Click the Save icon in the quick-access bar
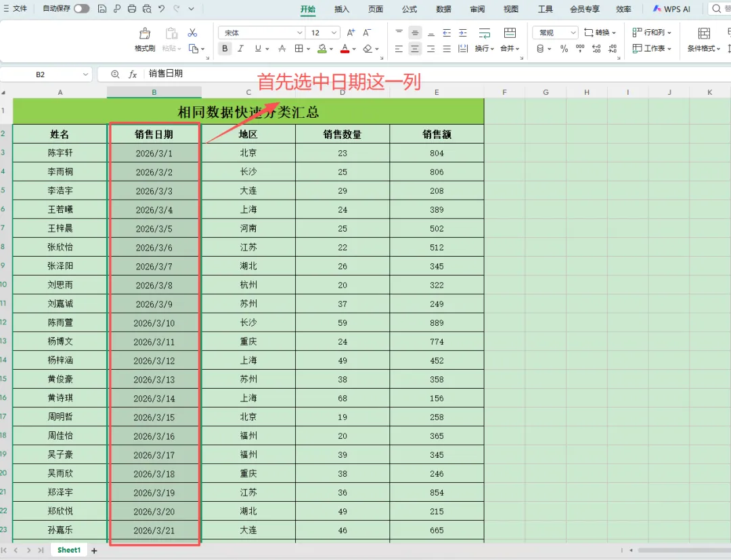 (x=102, y=8)
